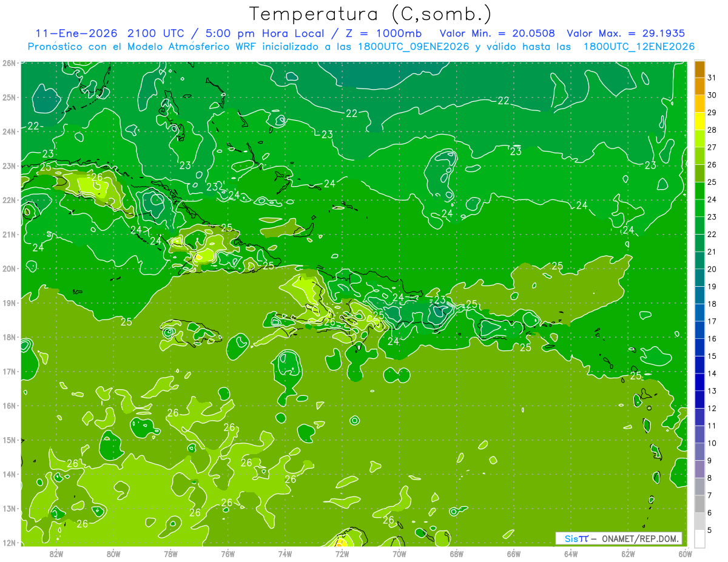Click the gold swatch between 29 and 30
728x562 pixels.
pyautogui.click(x=700, y=104)
